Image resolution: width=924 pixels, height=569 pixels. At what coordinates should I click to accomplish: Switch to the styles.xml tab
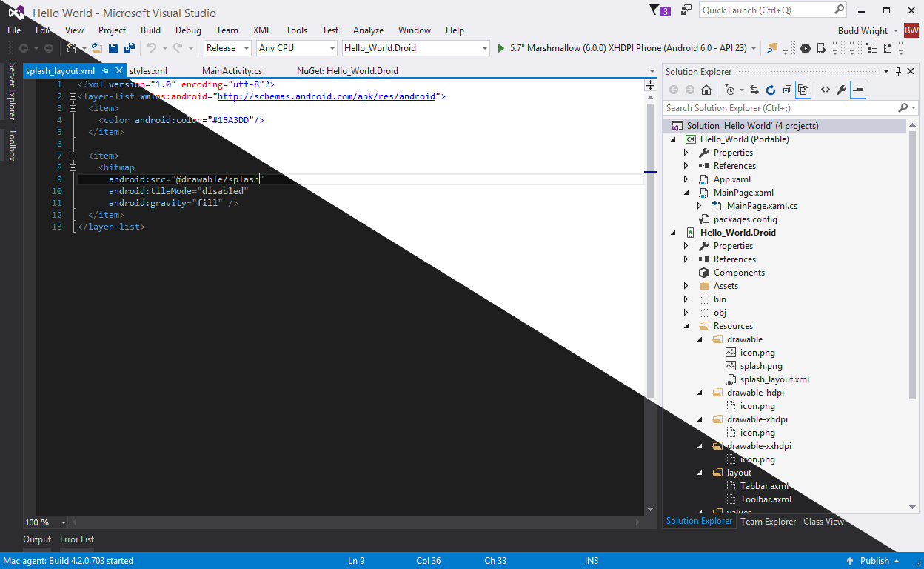point(148,71)
